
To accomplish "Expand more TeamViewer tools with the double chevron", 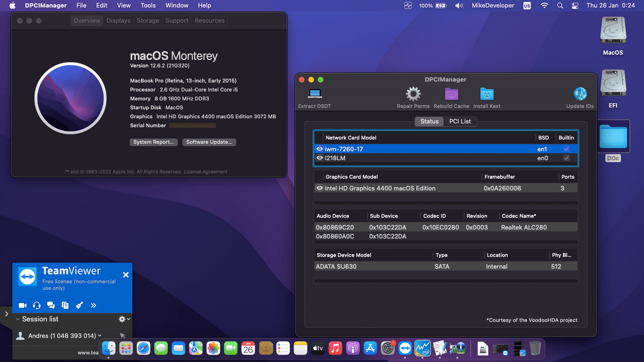I will click(x=93, y=305).
